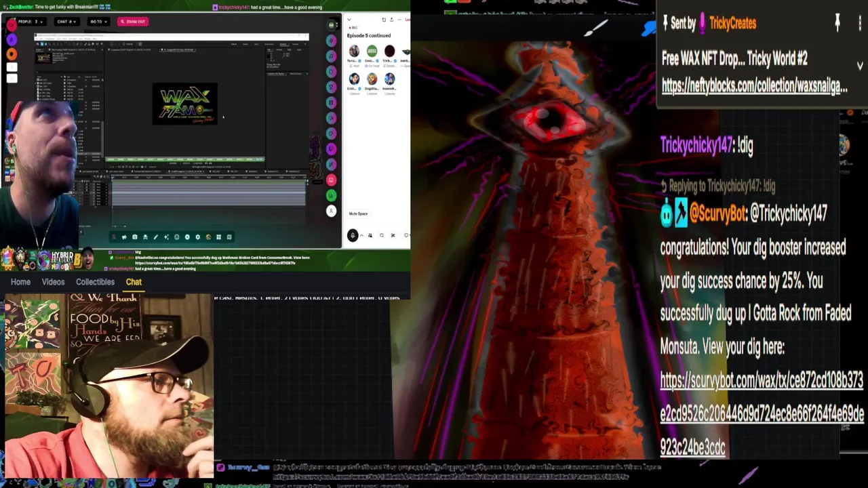
Task: Open the Videos tab
Action: click(x=53, y=282)
